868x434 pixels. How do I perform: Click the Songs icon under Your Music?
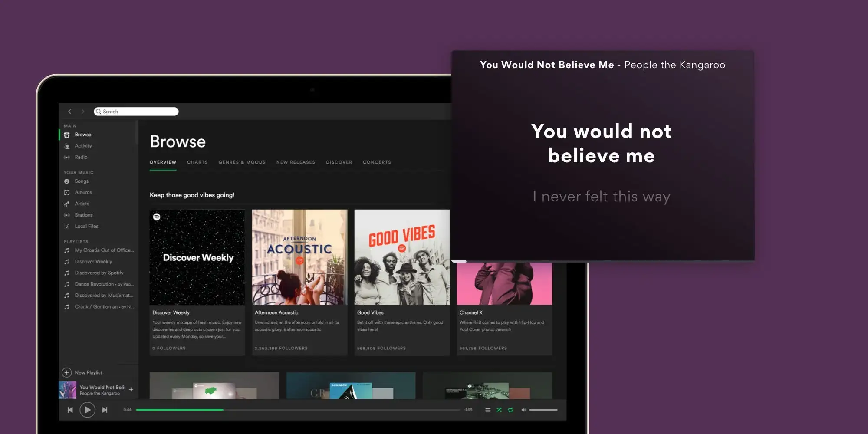67,181
